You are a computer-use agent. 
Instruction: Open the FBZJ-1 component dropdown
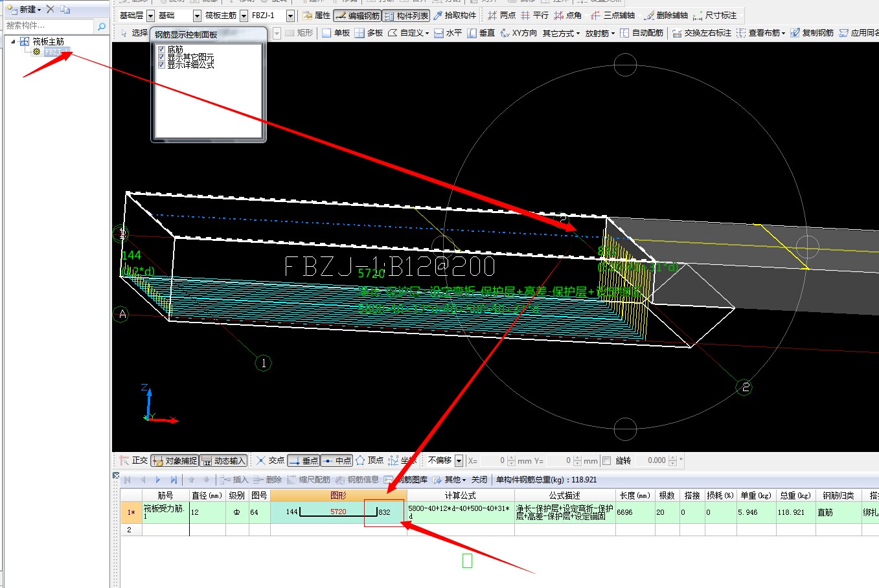290,16
